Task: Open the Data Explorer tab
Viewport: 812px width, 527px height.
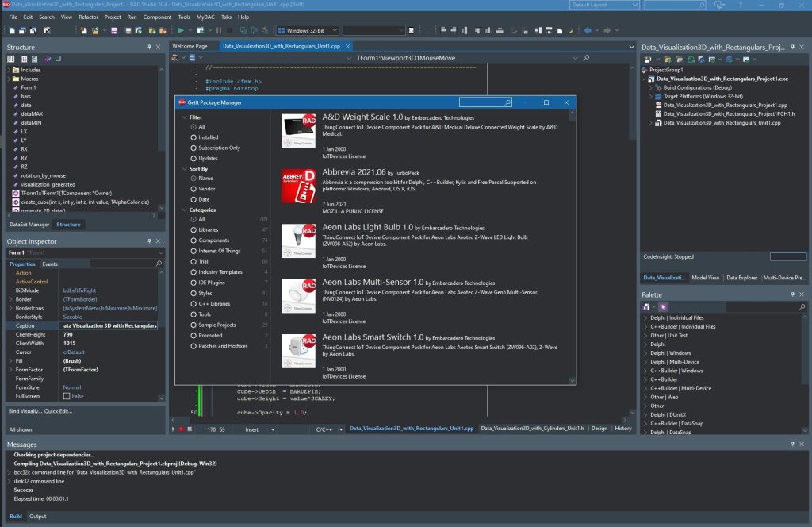Action: point(741,278)
